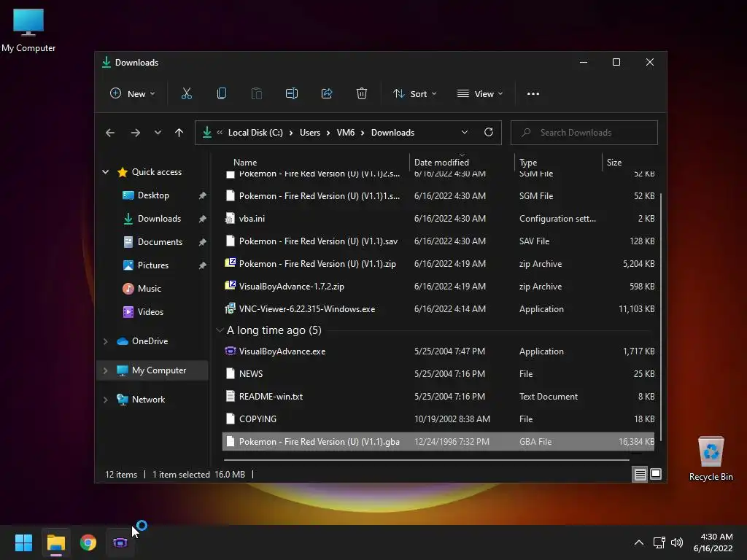Viewport: 747px width, 560px height.
Task: Open the New dropdown menu
Action: (132, 94)
